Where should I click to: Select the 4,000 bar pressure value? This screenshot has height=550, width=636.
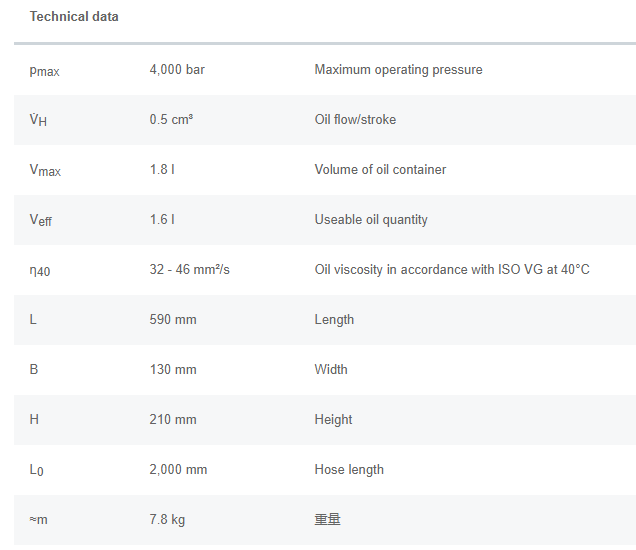[x=177, y=70]
